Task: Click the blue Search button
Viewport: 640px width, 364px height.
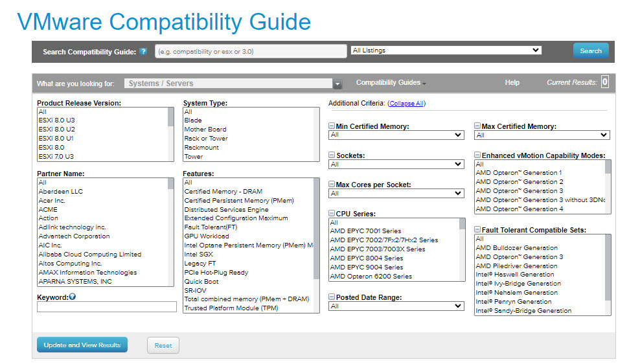Action: coord(591,51)
